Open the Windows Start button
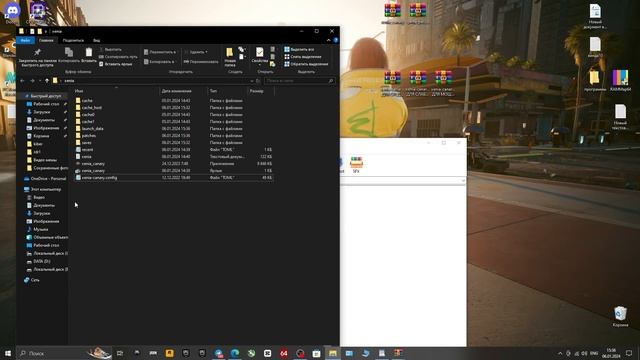This screenshot has height=360, width=640. 8,353
